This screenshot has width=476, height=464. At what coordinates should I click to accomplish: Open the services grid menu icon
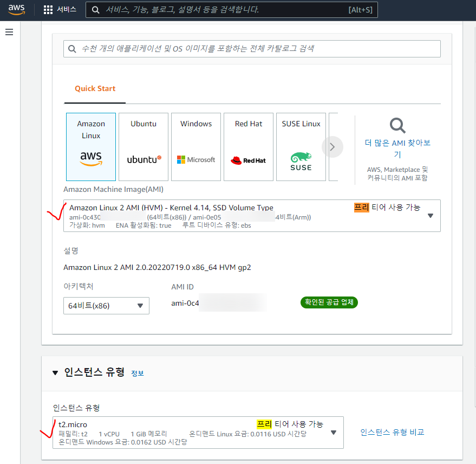tap(48, 10)
